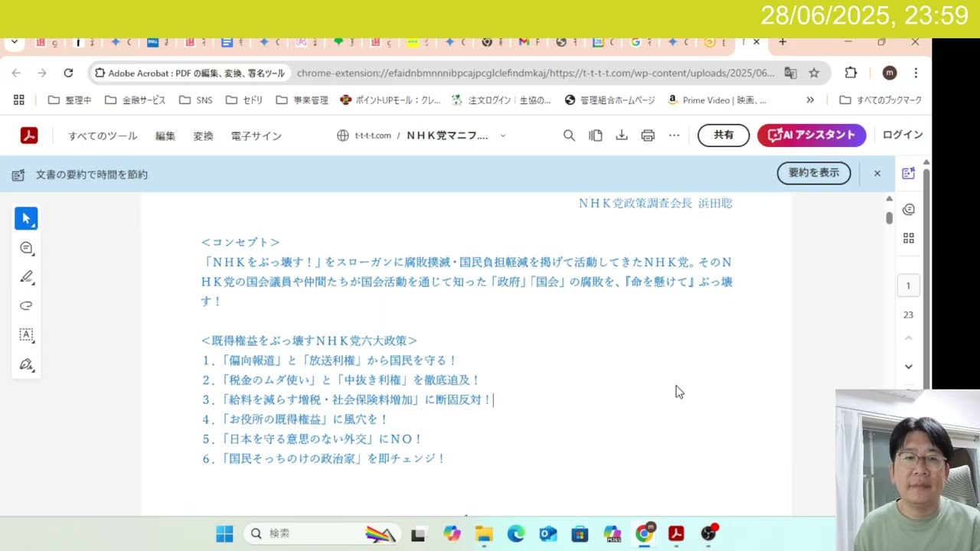Click the site label t-t-t.com
The image size is (980, 551).
(x=373, y=135)
